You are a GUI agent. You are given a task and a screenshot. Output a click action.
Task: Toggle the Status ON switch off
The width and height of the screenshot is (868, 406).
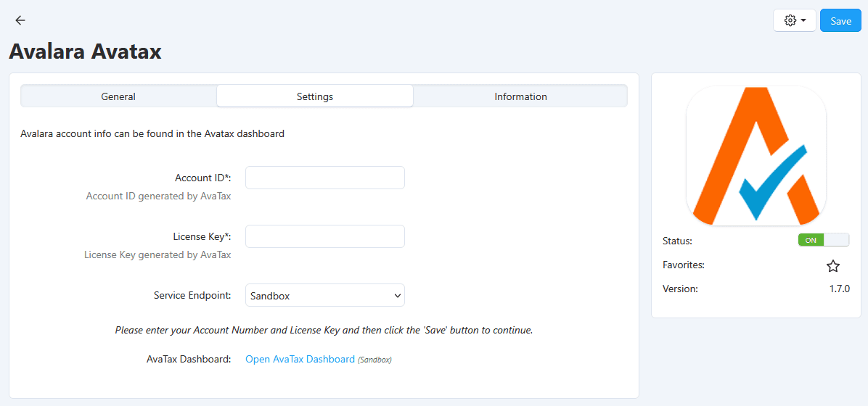[823, 240]
